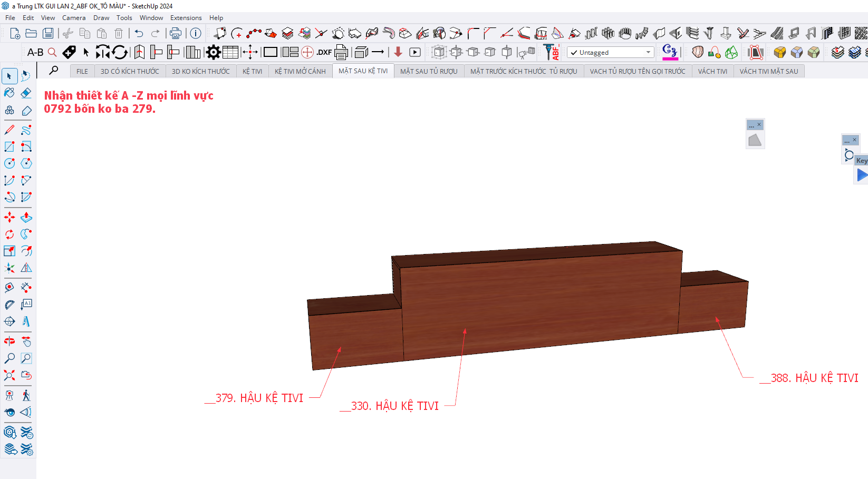The image size is (868, 479).
Task: Click the scene search magnifier icon
Action: tap(54, 71)
